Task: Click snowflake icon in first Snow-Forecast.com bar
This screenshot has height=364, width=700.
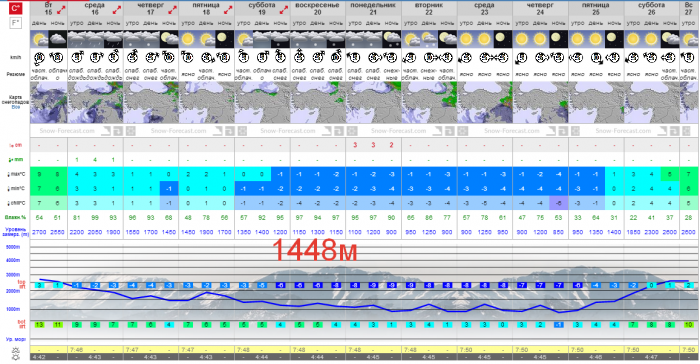Action: click(x=131, y=131)
